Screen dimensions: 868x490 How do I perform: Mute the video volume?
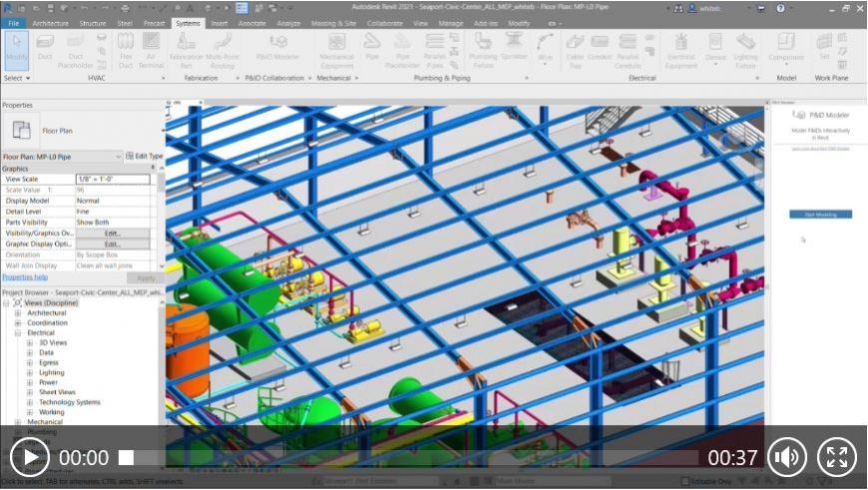[786, 457]
